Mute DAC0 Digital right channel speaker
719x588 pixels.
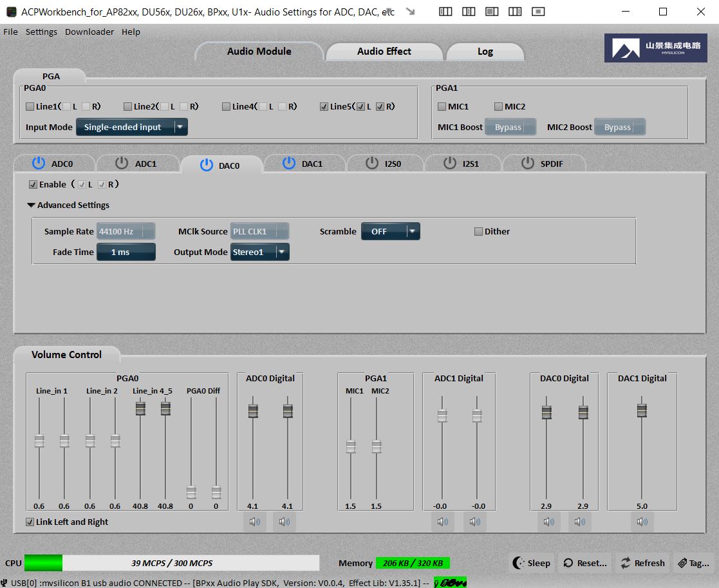pos(579,522)
